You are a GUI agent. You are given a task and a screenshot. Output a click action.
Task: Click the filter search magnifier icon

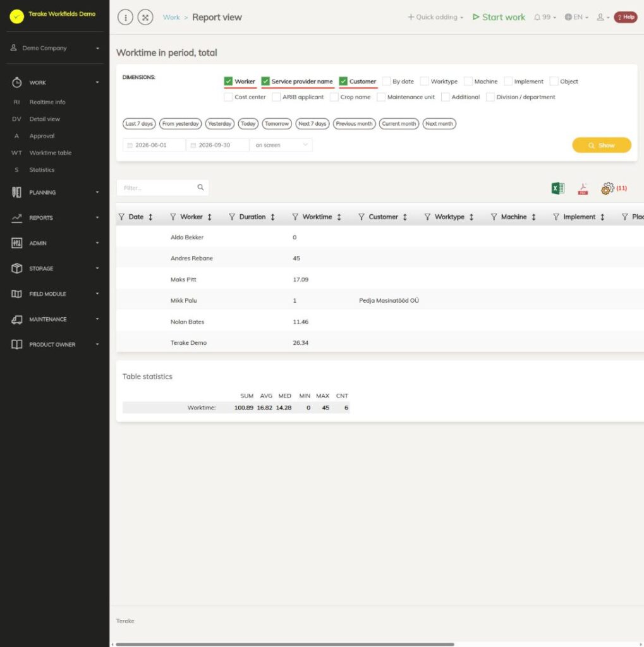coord(200,187)
